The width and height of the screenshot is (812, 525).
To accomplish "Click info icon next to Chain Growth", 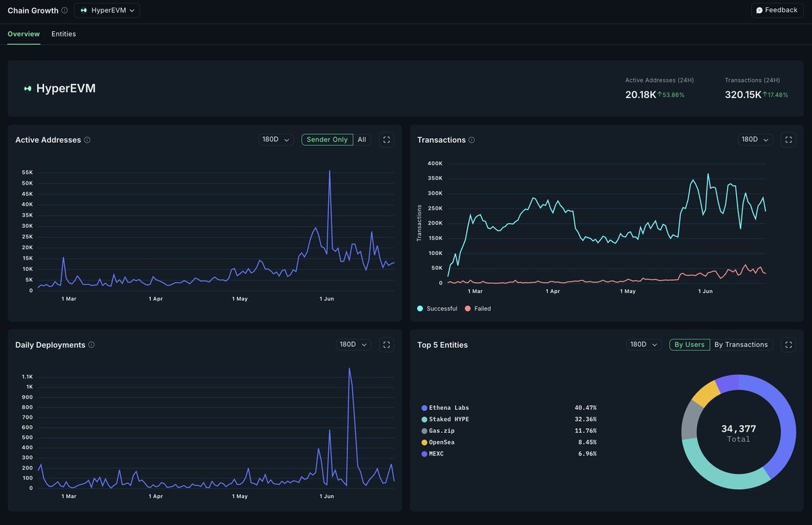I will pos(65,11).
